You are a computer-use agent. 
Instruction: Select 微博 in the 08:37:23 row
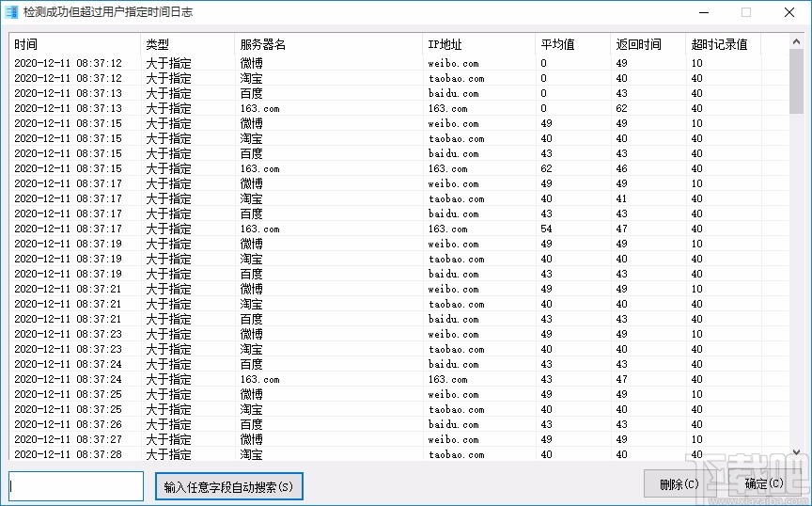pos(251,334)
